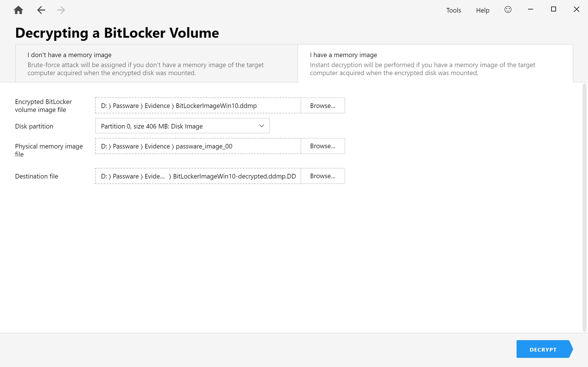Click the BitLockerImageWin10-decrypted.ddmp.DD destination field
The height and width of the screenshot is (367, 588).
tap(198, 176)
